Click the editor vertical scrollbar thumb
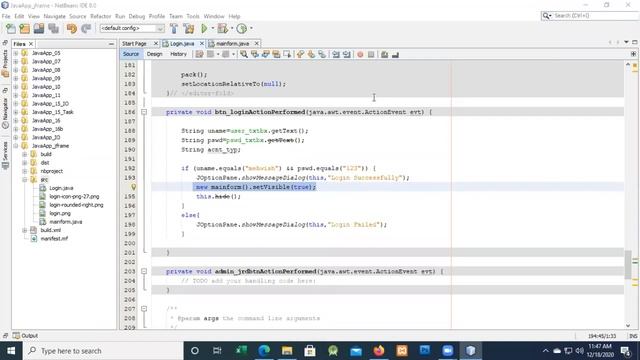640x360 pixels. pos(628,264)
